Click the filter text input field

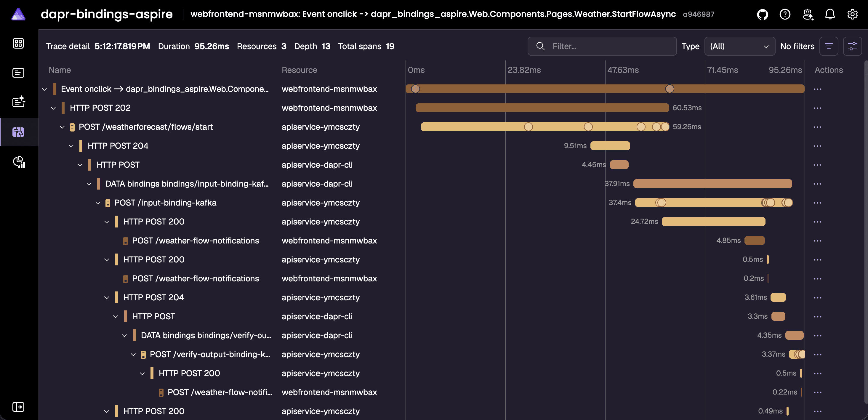pos(602,46)
